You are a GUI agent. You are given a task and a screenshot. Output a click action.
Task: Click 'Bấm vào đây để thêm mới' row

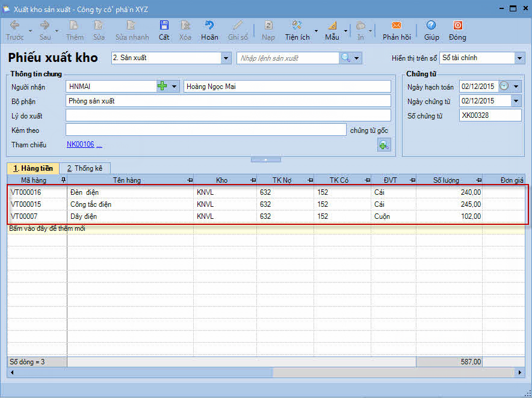pyautogui.click(x=47, y=229)
